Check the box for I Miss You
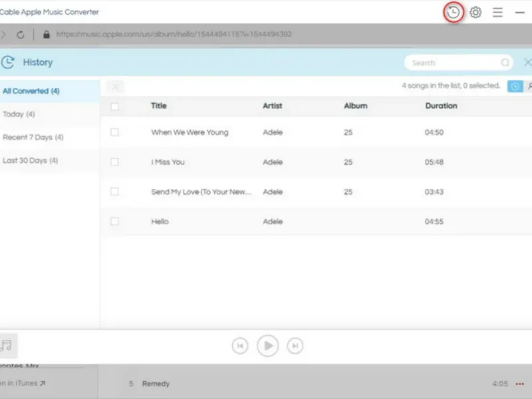Image resolution: width=532 pixels, height=399 pixels. [114, 162]
